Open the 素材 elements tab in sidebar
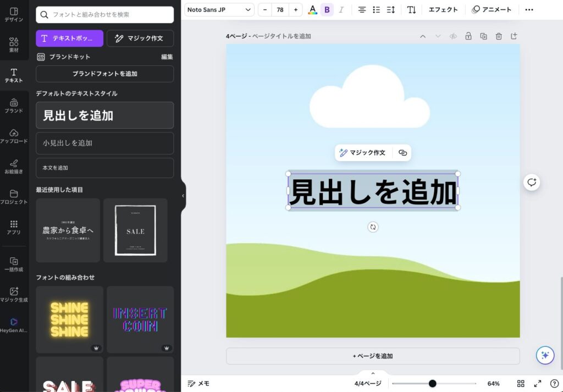The image size is (563, 392). coord(14,45)
